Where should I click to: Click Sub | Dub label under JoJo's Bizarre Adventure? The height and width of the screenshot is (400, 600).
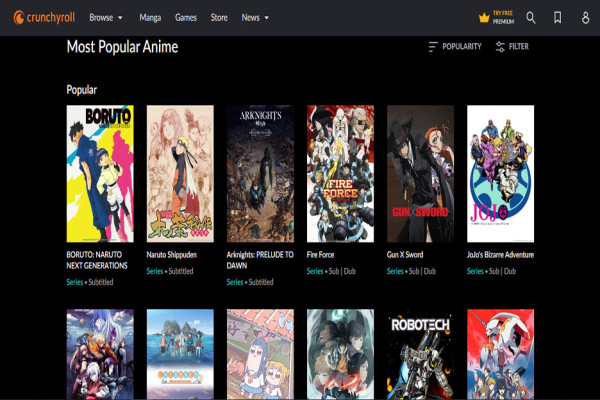coord(502,271)
